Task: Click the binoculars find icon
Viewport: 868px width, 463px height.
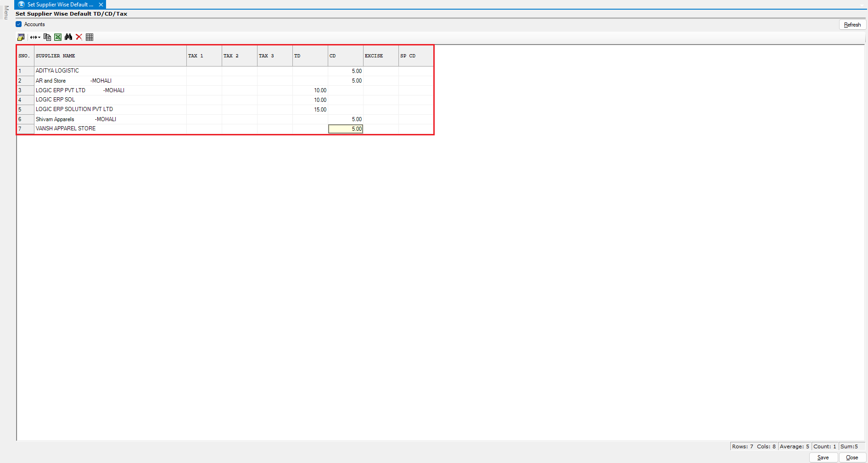Action: tap(68, 37)
